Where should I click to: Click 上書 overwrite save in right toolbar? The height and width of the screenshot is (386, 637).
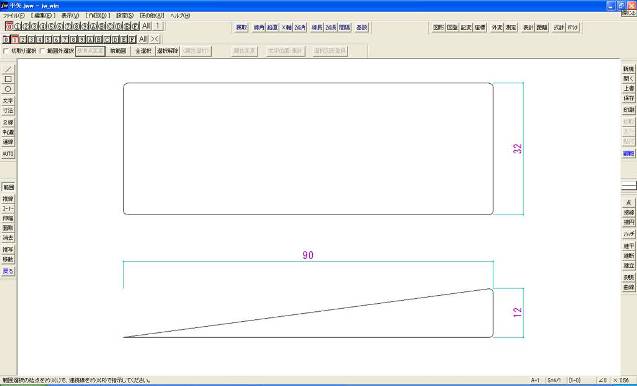point(628,89)
